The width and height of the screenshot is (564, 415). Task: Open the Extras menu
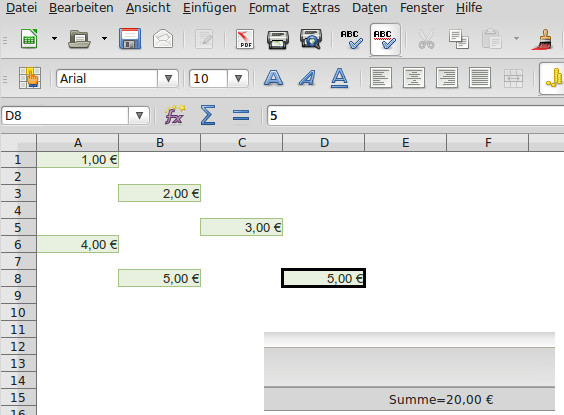point(321,8)
